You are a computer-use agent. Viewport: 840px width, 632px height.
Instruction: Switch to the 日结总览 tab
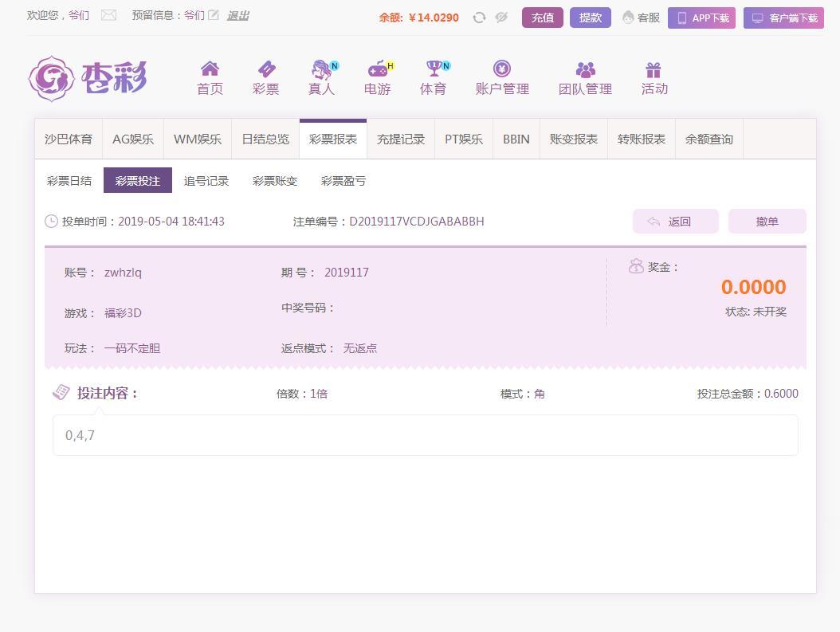pos(265,139)
